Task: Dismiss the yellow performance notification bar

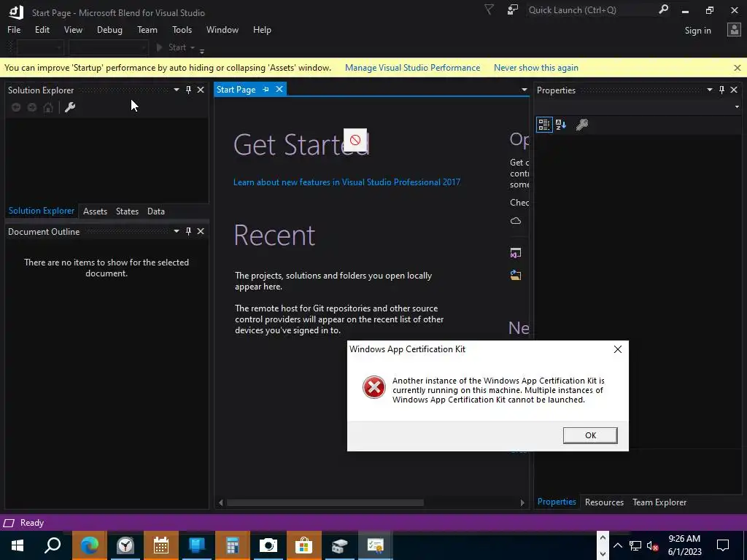Action: click(737, 68)
